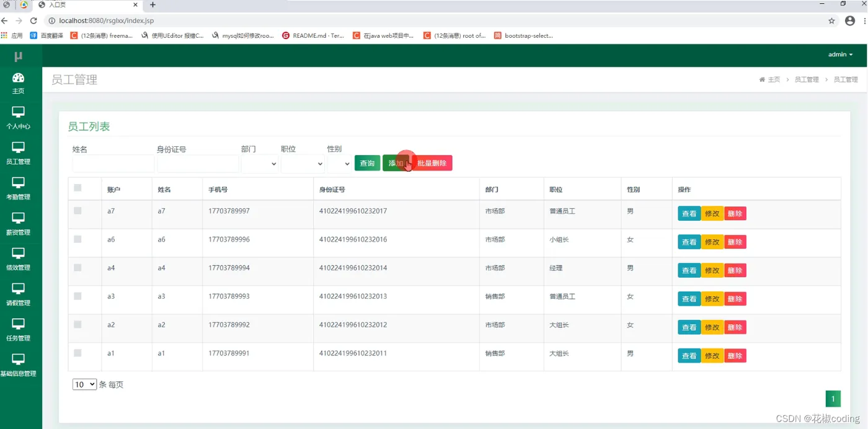The width and height of the screenshot is (868, 429).
Task: Open 在java web项目中 bookmark
Action: tap(383, 35)
